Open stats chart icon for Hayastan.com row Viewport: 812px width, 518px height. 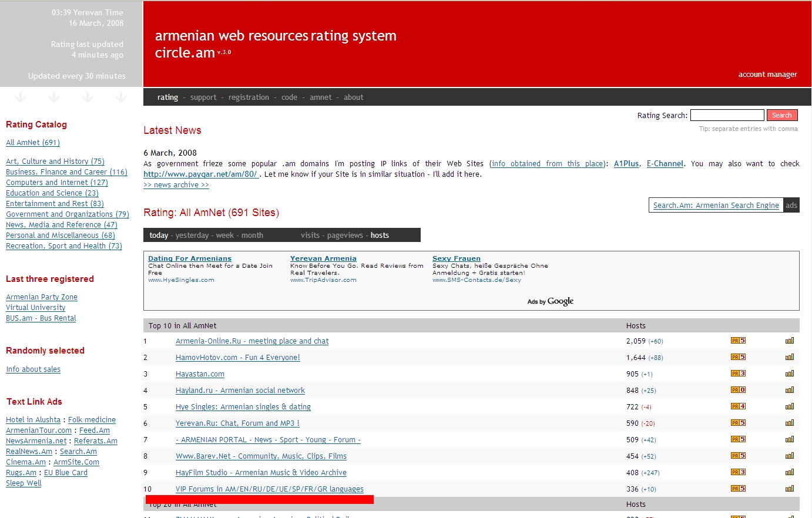pos(789,374)
